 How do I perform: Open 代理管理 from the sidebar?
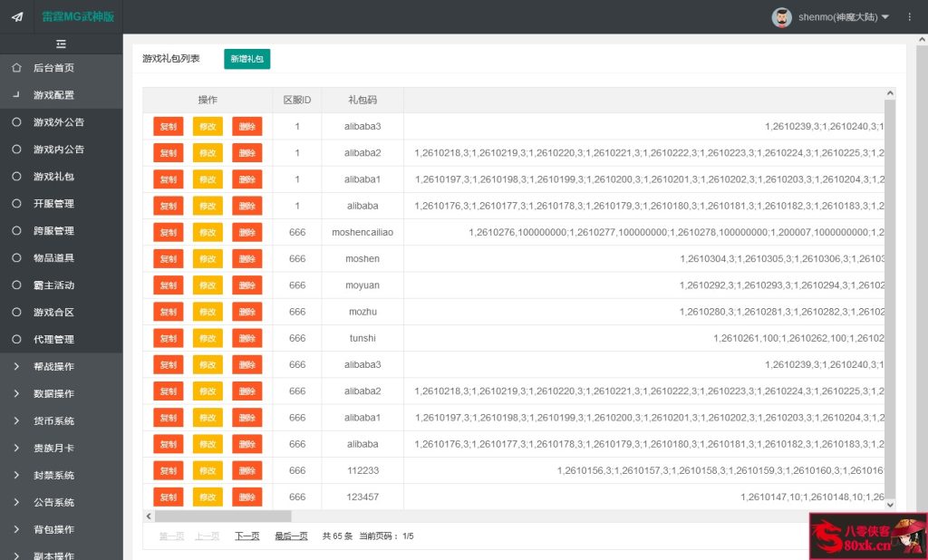(x=50, y=339)
